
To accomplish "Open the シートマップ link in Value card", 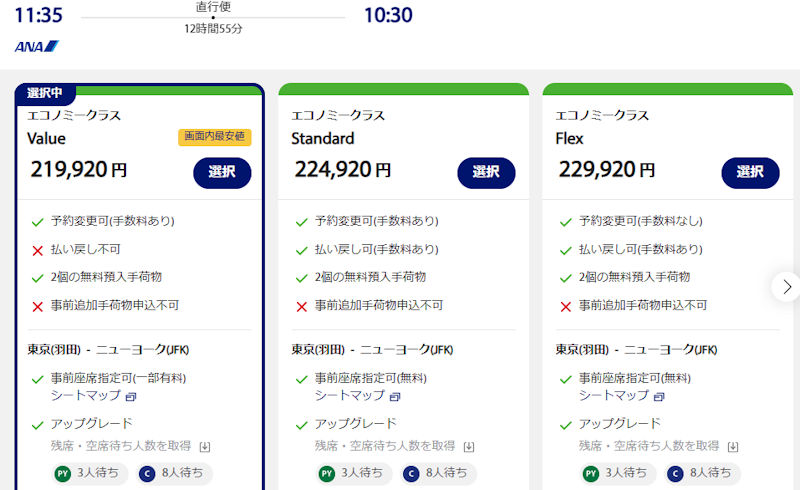I will [83, 396].
